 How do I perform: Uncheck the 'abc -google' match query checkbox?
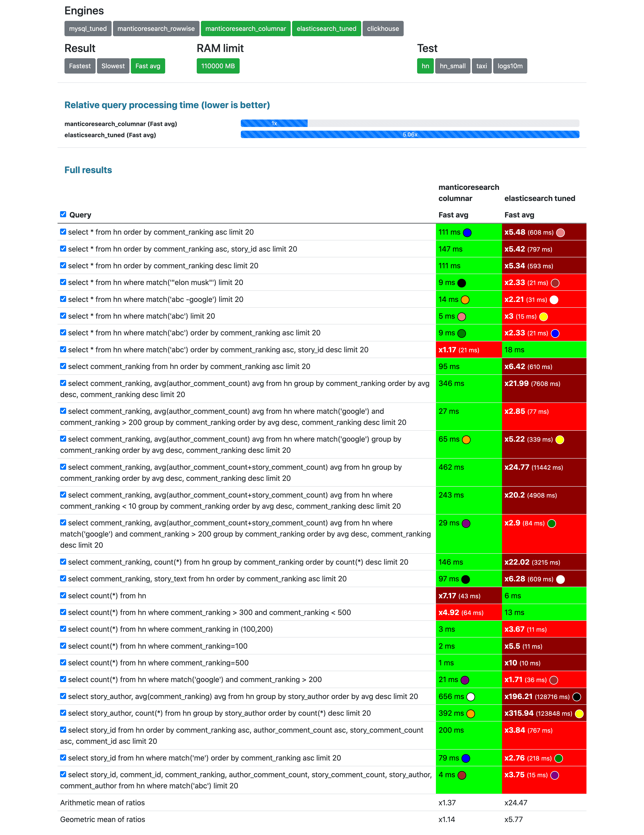63,299
